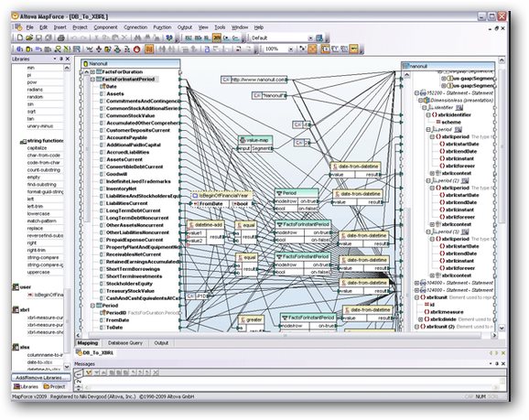The height and width of the screenshot is (420, 529).
Task: Switch to the Output tab
Action: [x=161, y=343]
